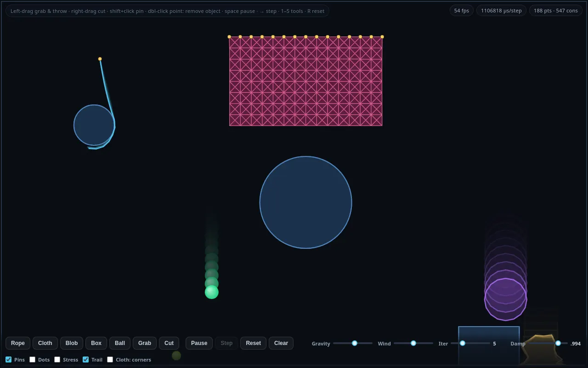Click the fps counter readout
Screen dimensions: 588x368
click(x=462, y=11)
